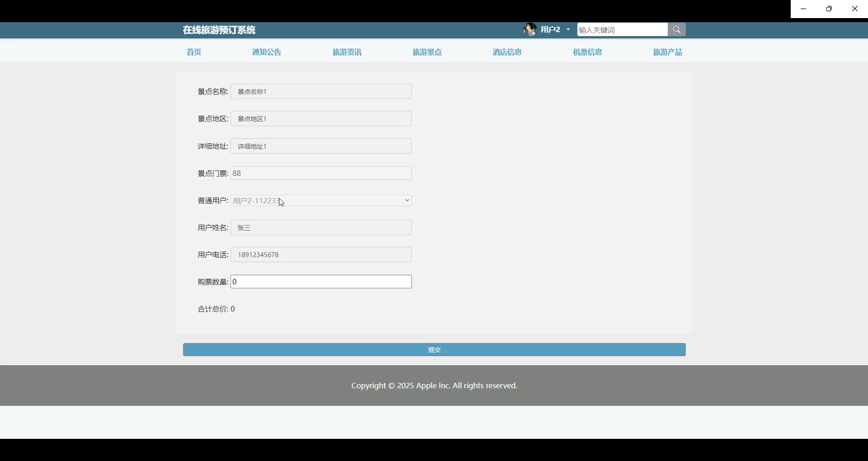
Task: Click the 景点名称 input field
Action: click(321, 92)
